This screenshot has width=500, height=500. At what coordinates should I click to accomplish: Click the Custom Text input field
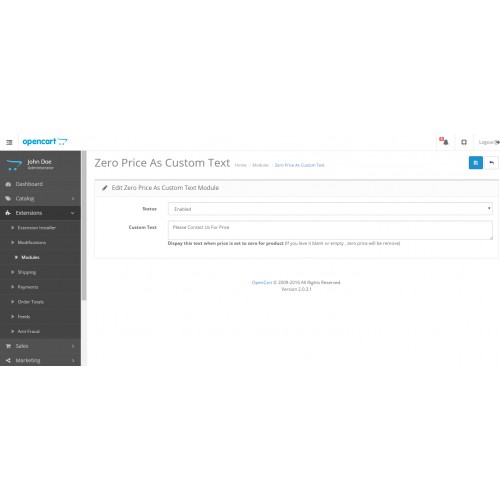pos(330,230)
